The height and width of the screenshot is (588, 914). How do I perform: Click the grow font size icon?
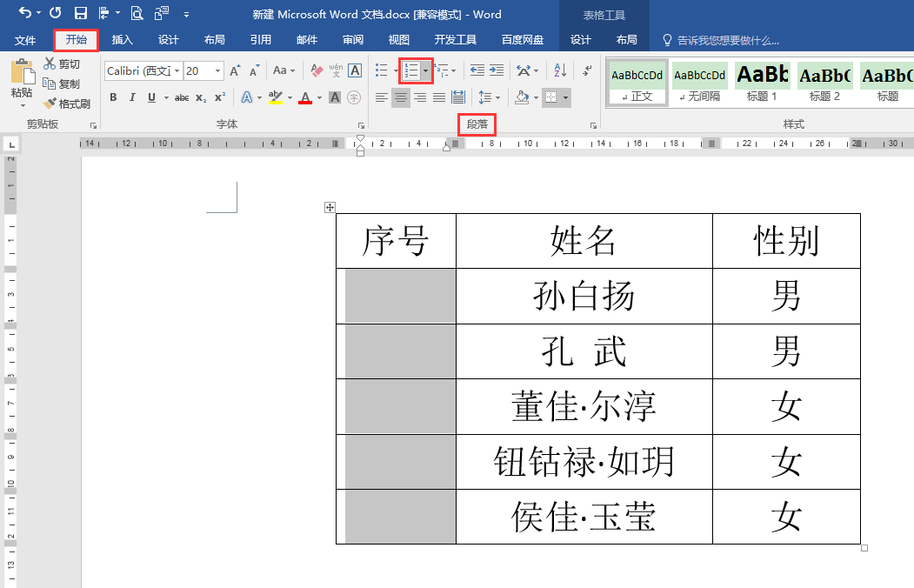[235, 71]
